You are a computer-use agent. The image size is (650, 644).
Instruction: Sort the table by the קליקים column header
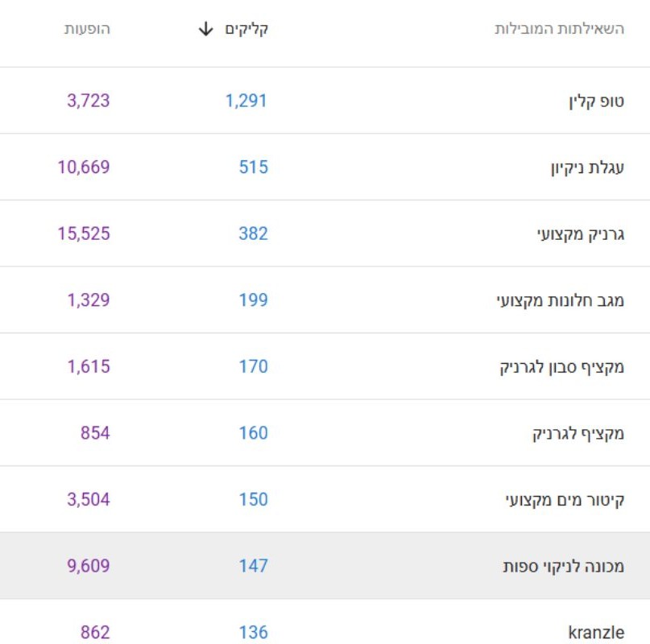pos(247,30)
